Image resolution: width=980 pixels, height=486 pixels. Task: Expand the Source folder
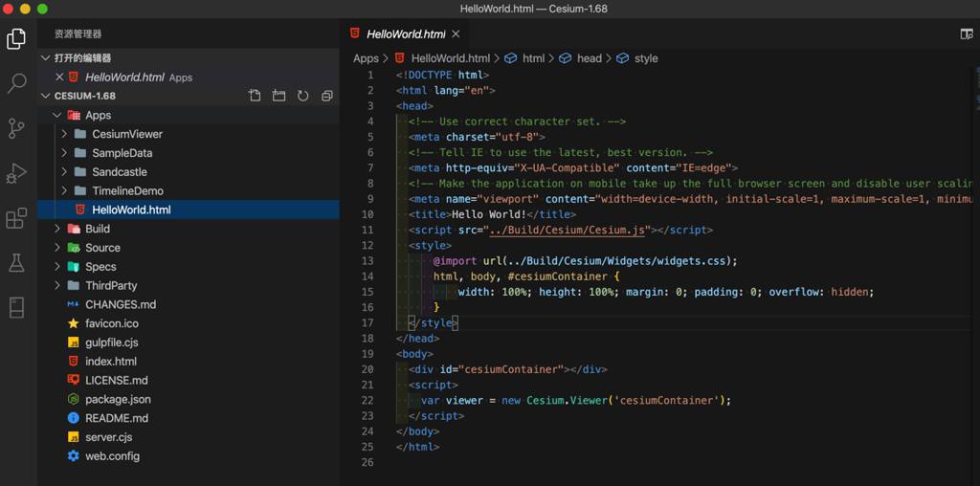pos(56,248)
